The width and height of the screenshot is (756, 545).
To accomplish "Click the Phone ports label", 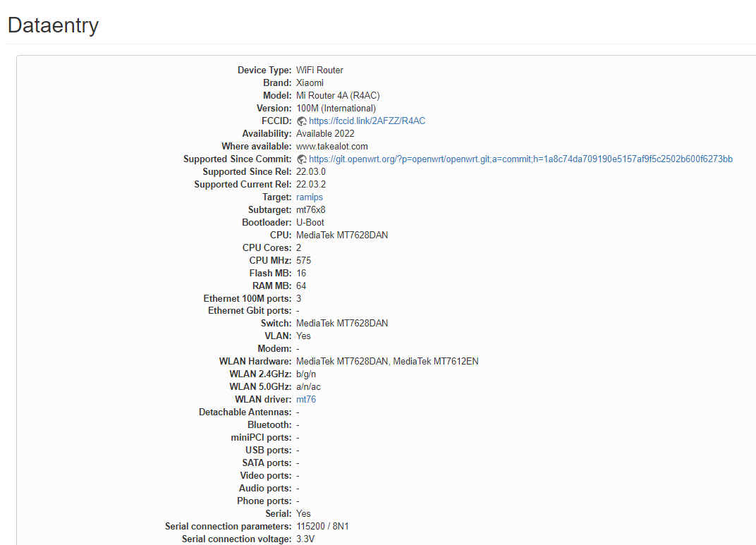I will 264,501.
